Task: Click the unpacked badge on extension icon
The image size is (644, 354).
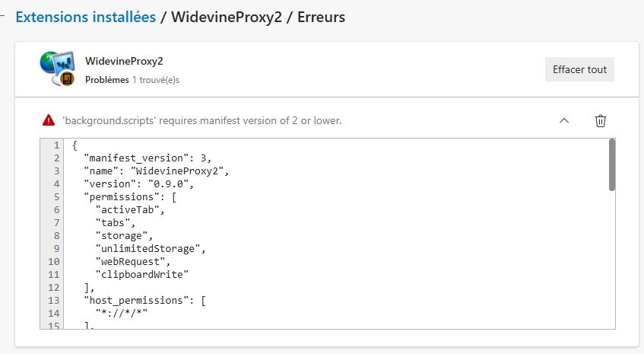Action: [67, 78]
